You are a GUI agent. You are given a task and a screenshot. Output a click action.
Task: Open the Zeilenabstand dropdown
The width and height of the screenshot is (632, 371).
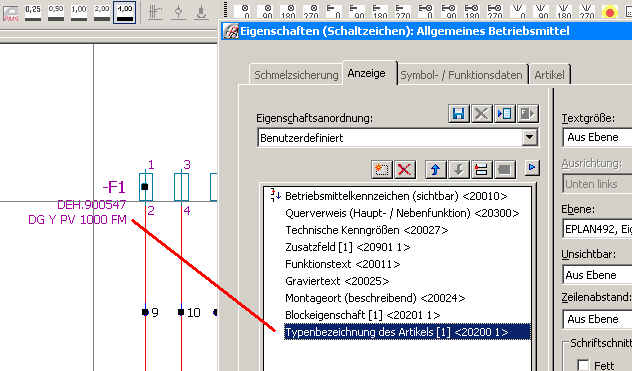tap(597, 319)
